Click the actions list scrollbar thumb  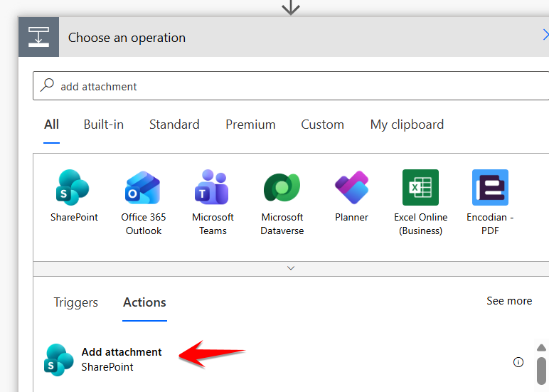[541, 371]
